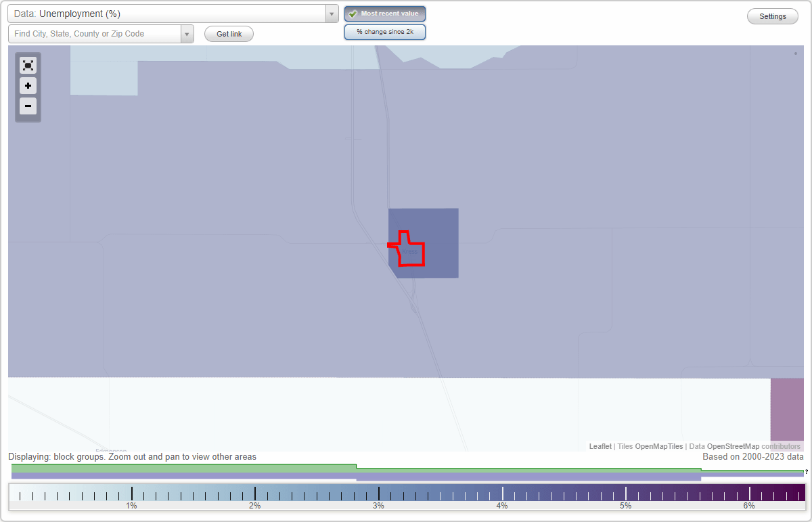The image size is (812, 522).
Task: Click the question mark help icon
Action: point(807,472)
